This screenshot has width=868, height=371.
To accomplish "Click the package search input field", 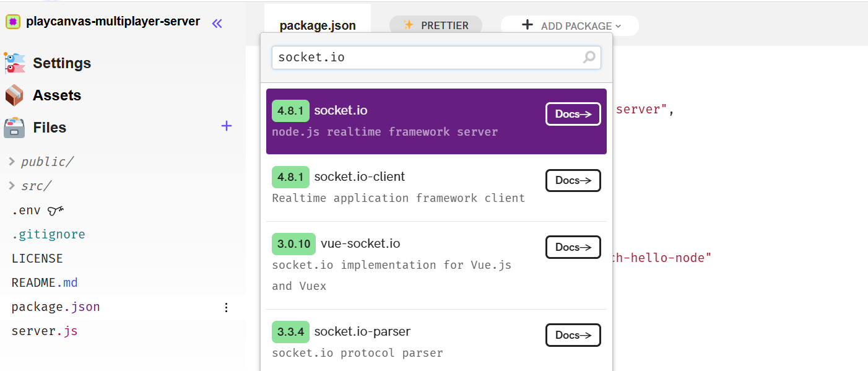I will pyautogui.click(x=436, y=58).
